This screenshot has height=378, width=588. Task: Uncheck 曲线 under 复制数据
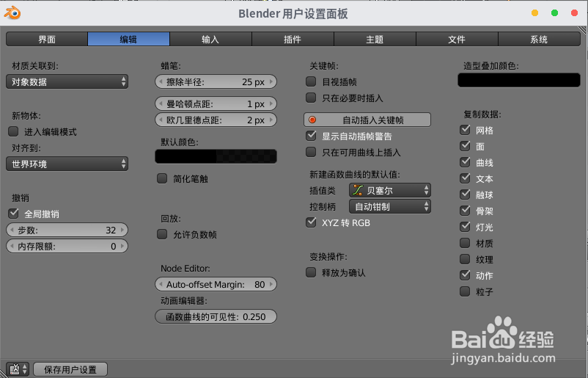[x=465, y=162]
